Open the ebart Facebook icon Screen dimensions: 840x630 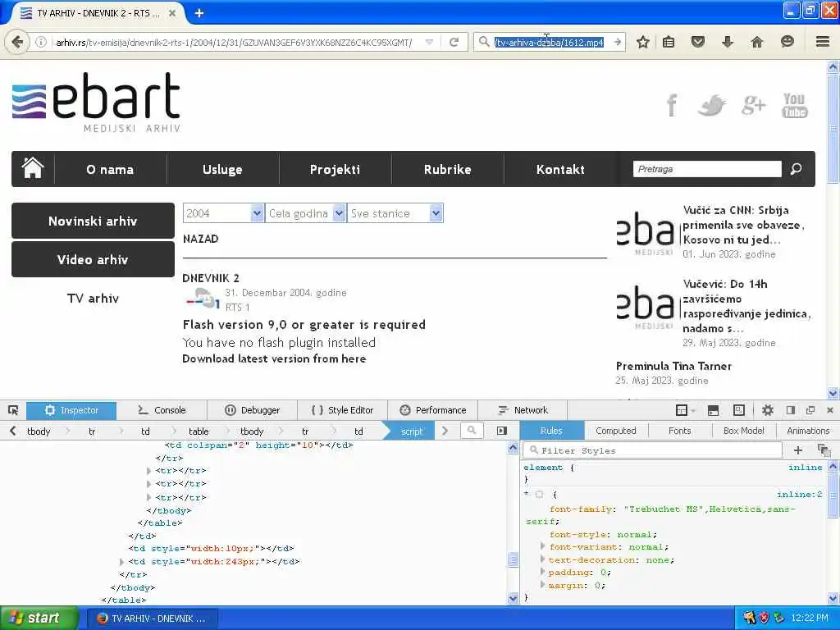[672, 105]
